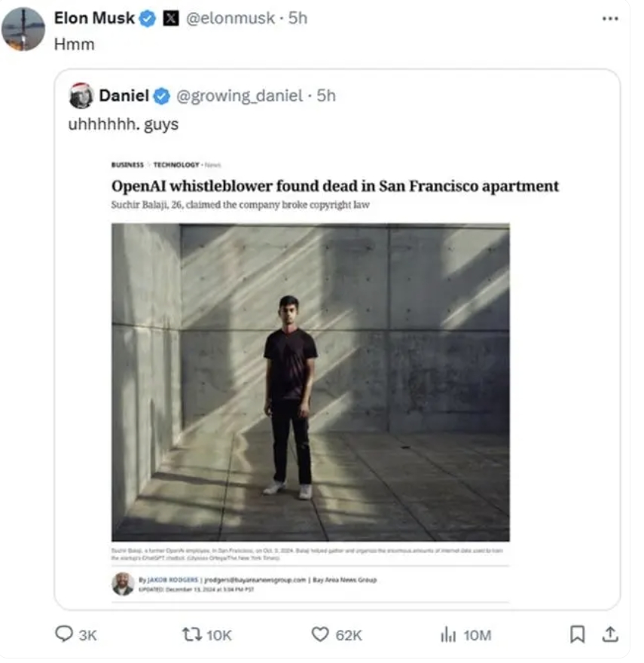Bookmark this post
Image resolution: width=644 pixels, height=663 pixels.
coord(577,634)
